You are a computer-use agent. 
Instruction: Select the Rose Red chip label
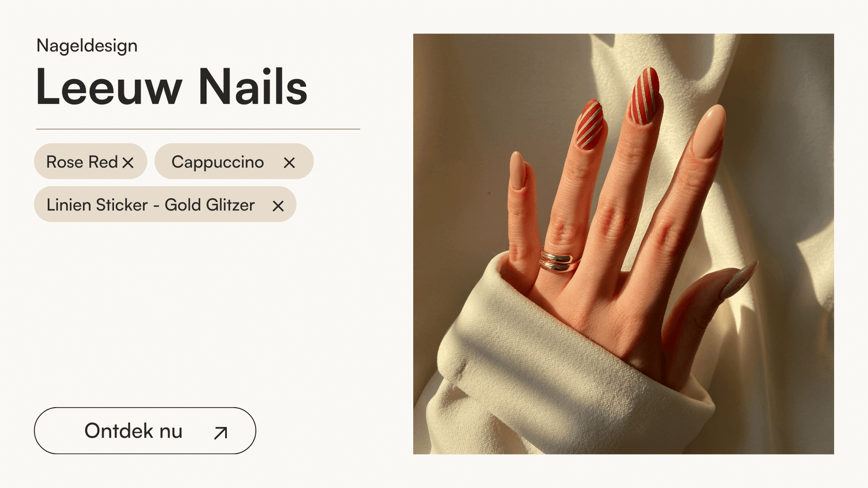point(82,162)
